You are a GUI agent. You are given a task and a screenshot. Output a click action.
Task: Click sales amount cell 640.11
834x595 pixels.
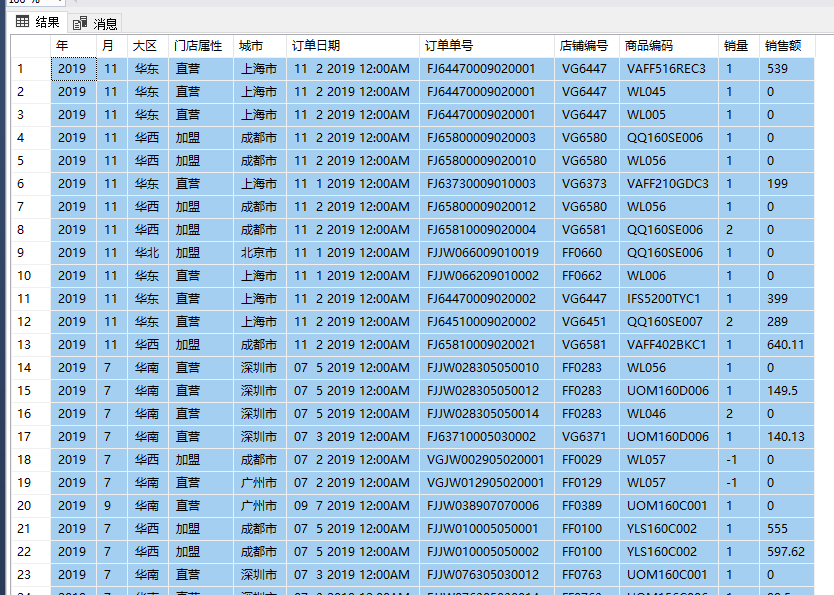pyautogui.click(x=785, y=345)
